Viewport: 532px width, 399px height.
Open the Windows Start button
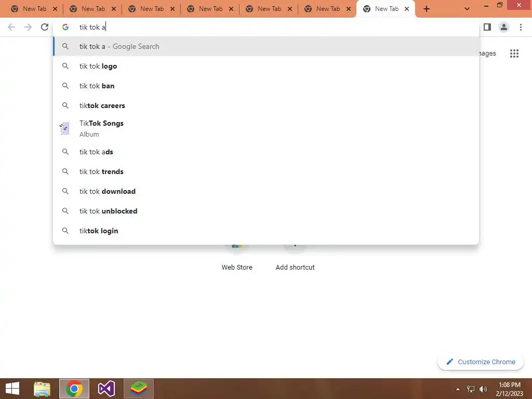coord(12,389)
